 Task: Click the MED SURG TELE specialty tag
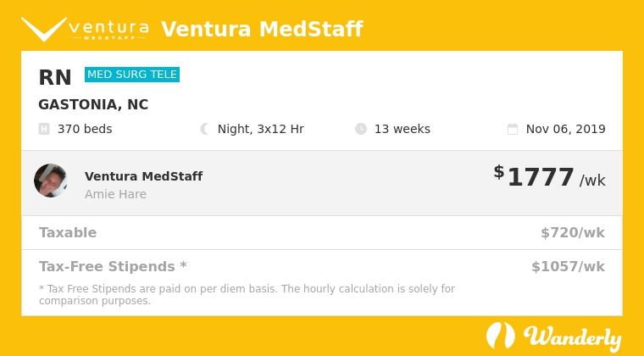click(x=132, y=75)
